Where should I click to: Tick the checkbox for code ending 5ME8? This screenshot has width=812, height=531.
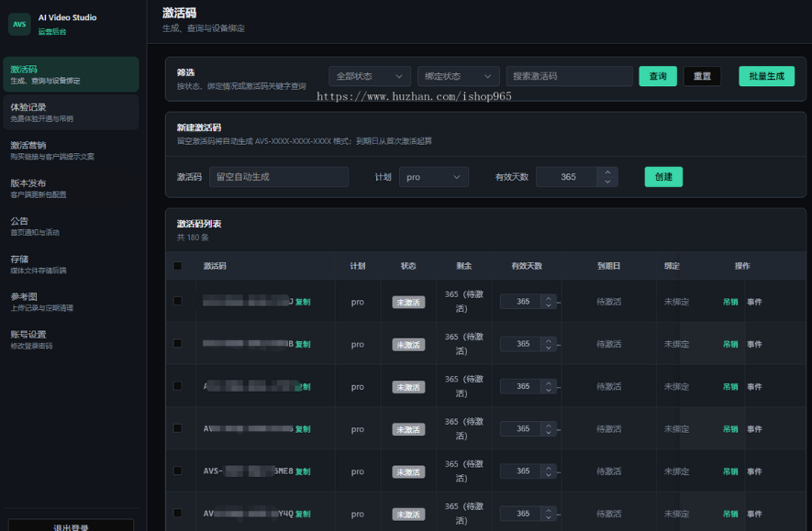(x=178, y=471)
